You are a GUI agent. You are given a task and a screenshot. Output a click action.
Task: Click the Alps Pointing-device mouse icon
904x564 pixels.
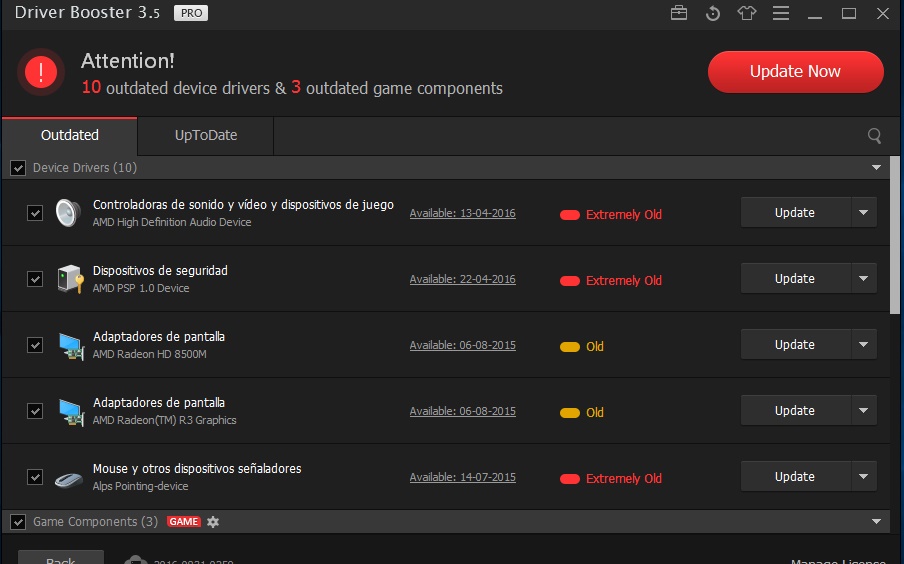(x=69, y=479)
